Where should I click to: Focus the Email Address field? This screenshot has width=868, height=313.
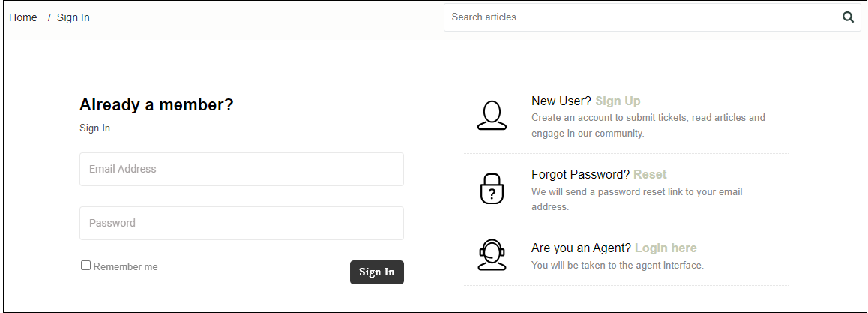(x=241, y=169)
